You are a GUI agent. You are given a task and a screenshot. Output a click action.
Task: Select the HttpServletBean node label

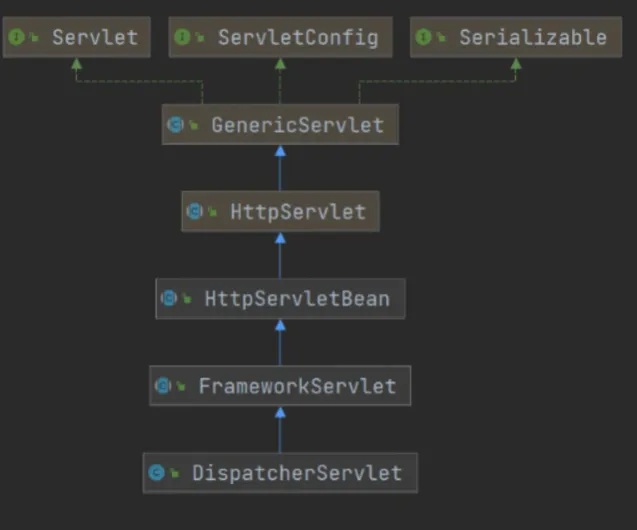point(297,299)
